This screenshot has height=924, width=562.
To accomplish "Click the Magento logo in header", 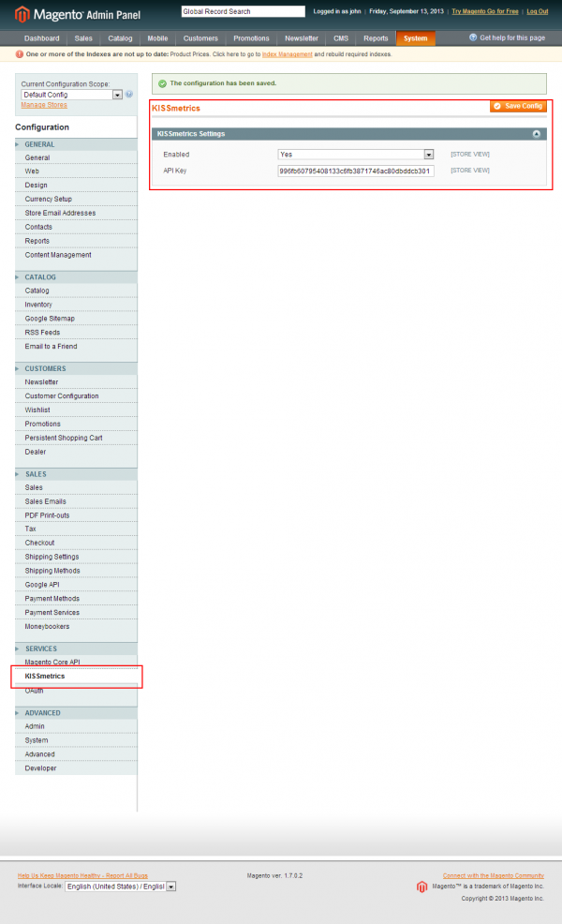I will (78, 14).
